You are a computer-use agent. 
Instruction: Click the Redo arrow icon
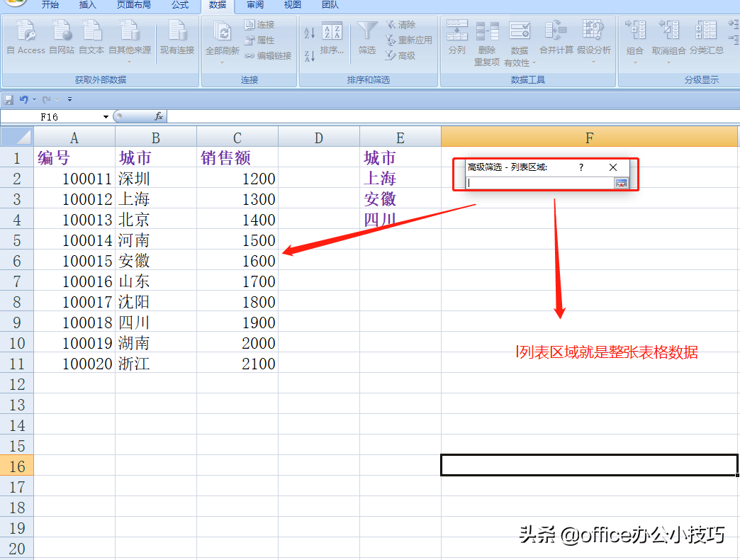tap(46, 99)
